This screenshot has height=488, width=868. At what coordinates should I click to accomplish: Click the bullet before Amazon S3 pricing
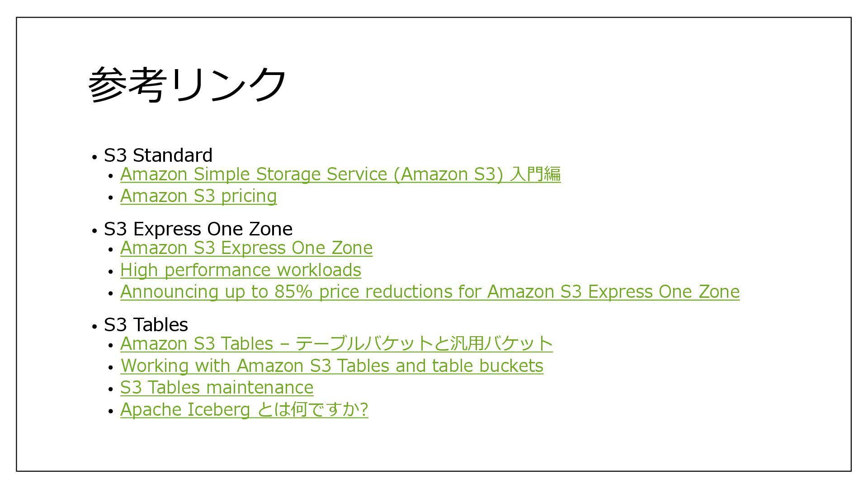tap(111, 198)
